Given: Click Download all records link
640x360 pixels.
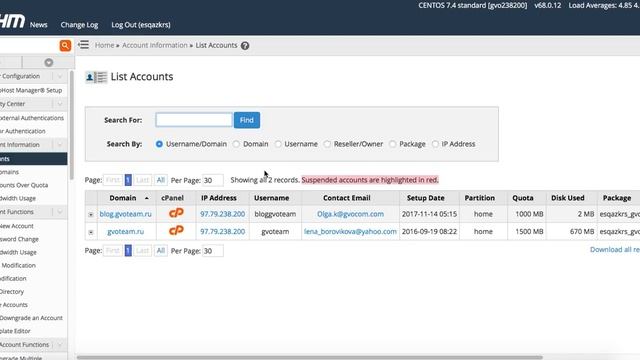Looking at the screenshot, I should coord(615,249).
